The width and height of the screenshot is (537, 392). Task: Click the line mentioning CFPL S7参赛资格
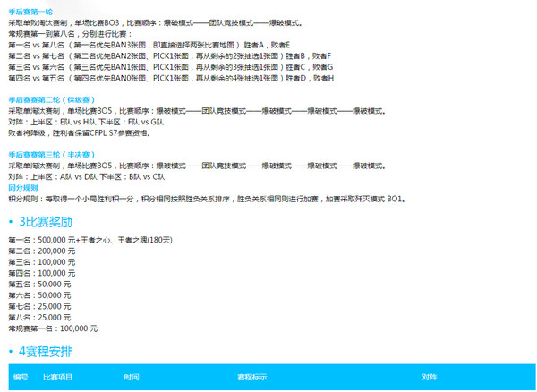(x=81, y=133)
